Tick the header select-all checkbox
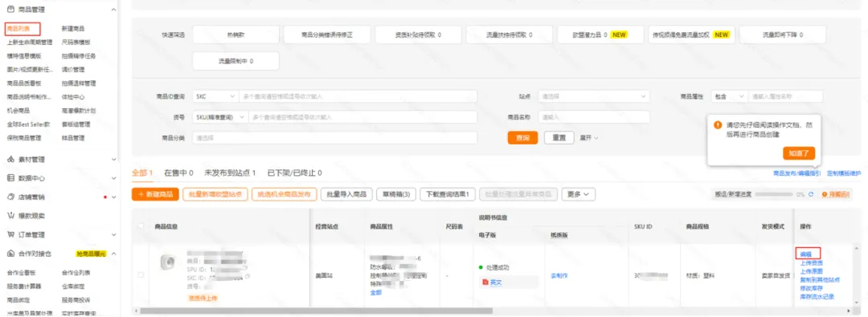Image resolution: width=868 pixels, height=317 pixels. click(x=141, y=226)
